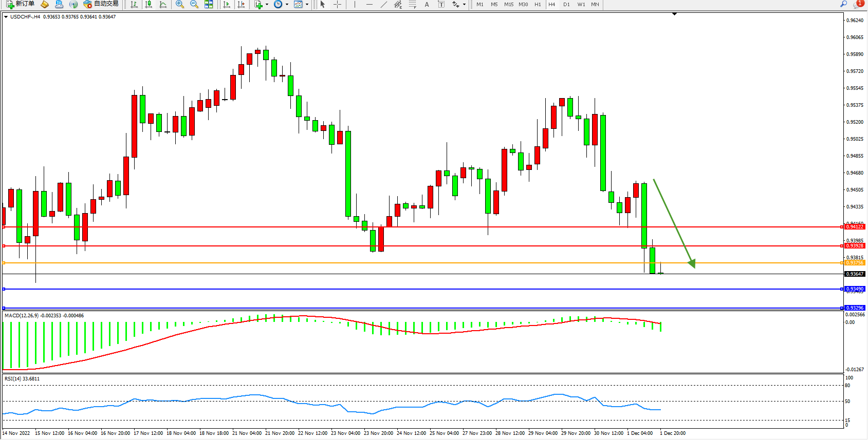
Task: Select the text label tool
Action: click(x=427, y=4)
